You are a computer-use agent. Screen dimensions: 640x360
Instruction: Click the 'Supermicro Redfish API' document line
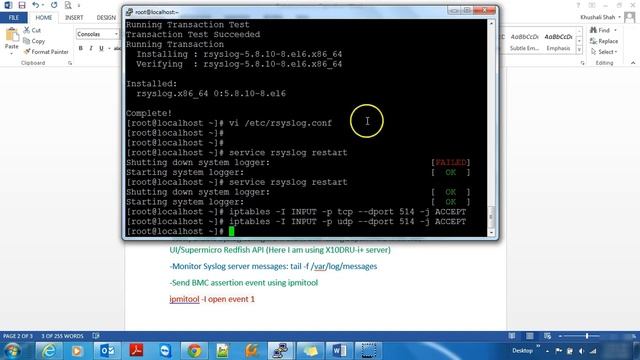[x=280, y=250]
